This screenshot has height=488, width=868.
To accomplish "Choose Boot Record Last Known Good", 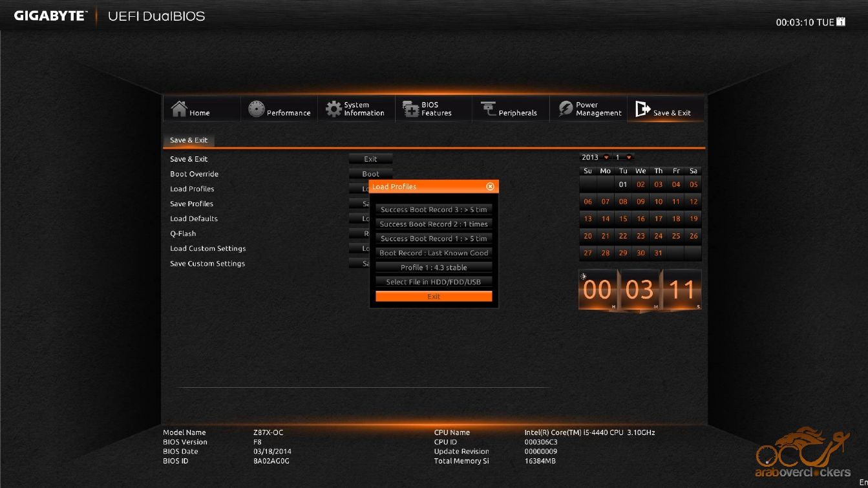I will pos(434,253).
